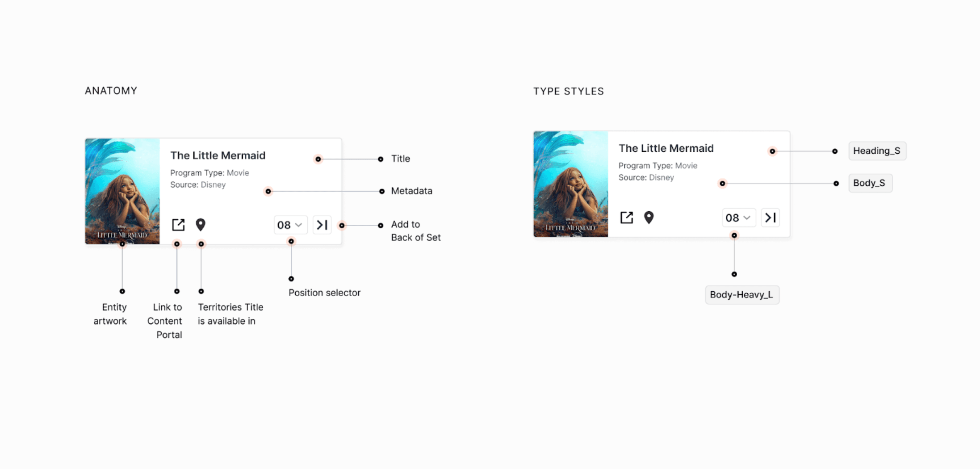Click territories location pin in Anatomy card
980x469 pixels.
[201, 225]
